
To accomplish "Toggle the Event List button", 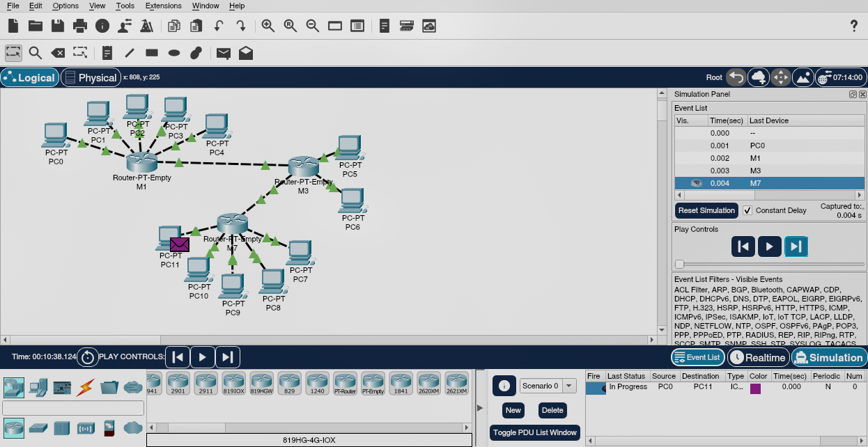I will [697, 357].
